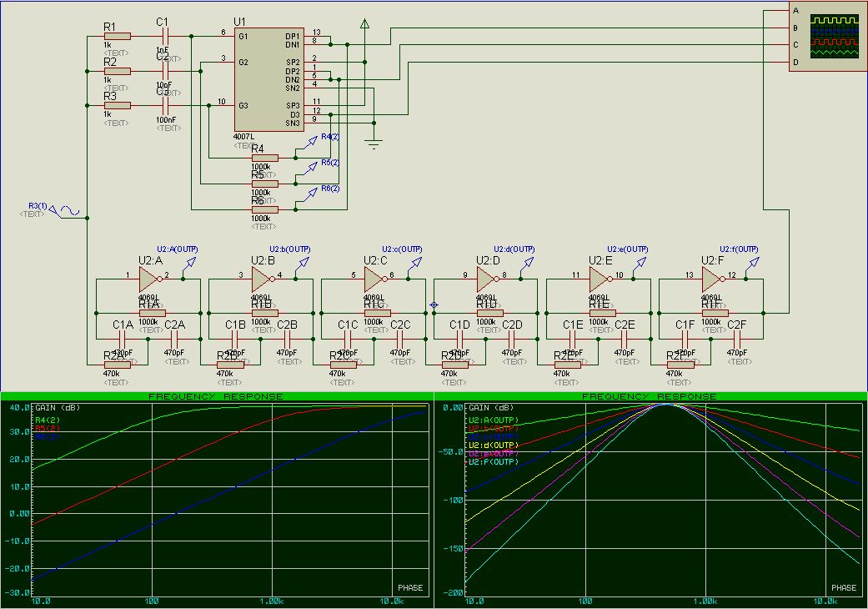Screen dimensions: 868x609
Task: Select resistor R1 near capacitor C1
Action: pyautogui.click(x=118, y=36)
